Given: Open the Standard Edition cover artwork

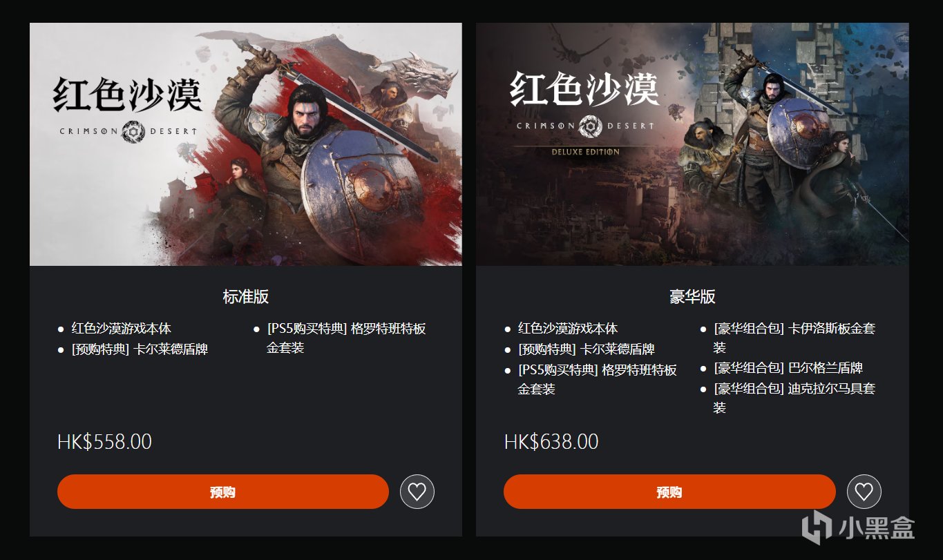Looking at the screenshot, I should (246, 144).
